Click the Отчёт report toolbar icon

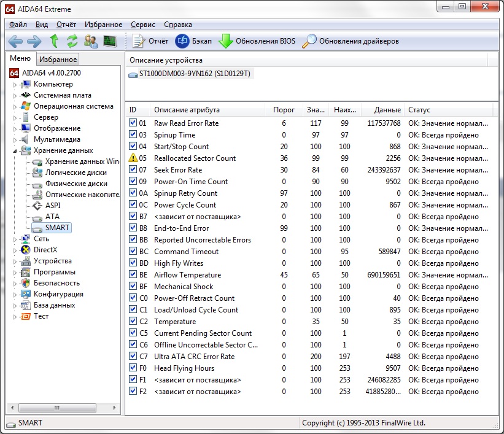click(139, 41)
